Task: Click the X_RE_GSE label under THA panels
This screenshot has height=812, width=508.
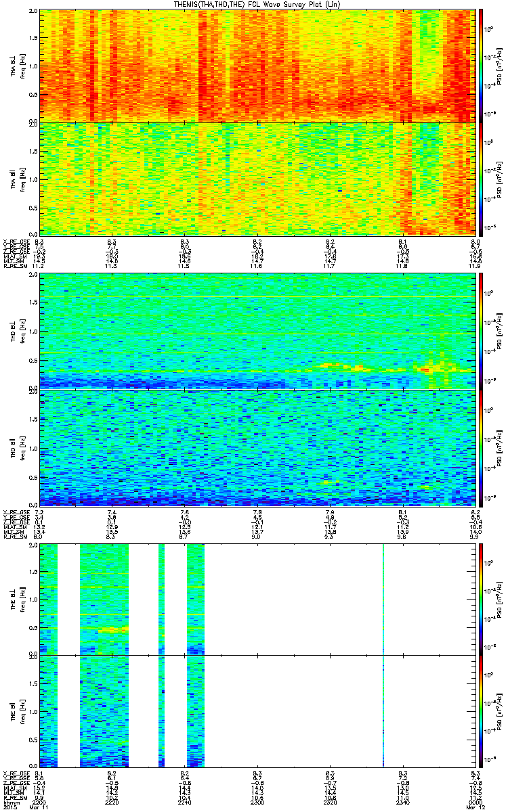Action: point(15,242)
